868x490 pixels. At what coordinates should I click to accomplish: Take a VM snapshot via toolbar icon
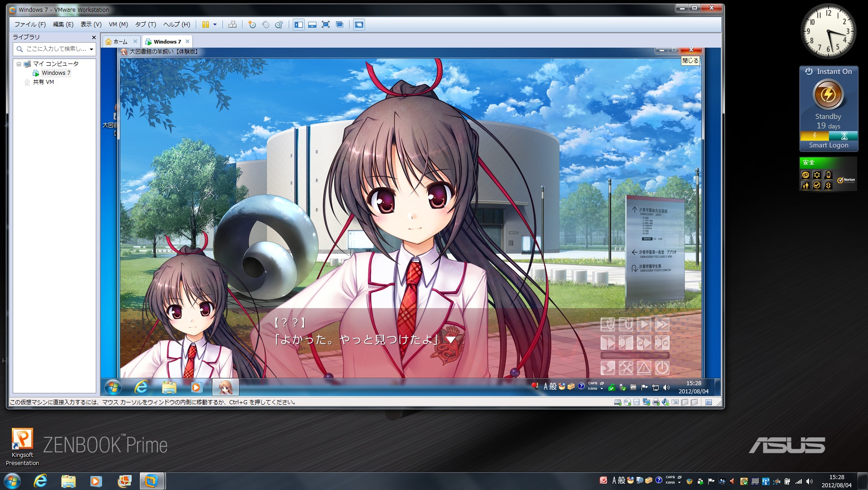pyautogui.click(x=252, y=24)
